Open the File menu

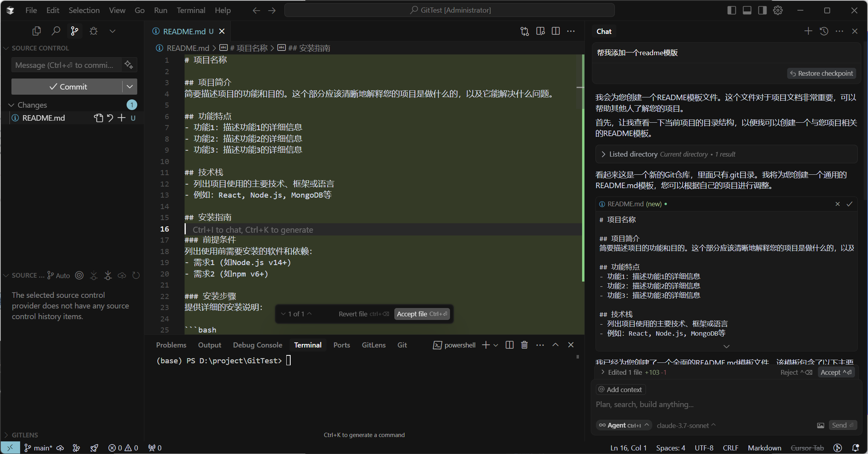coord(31,10)
